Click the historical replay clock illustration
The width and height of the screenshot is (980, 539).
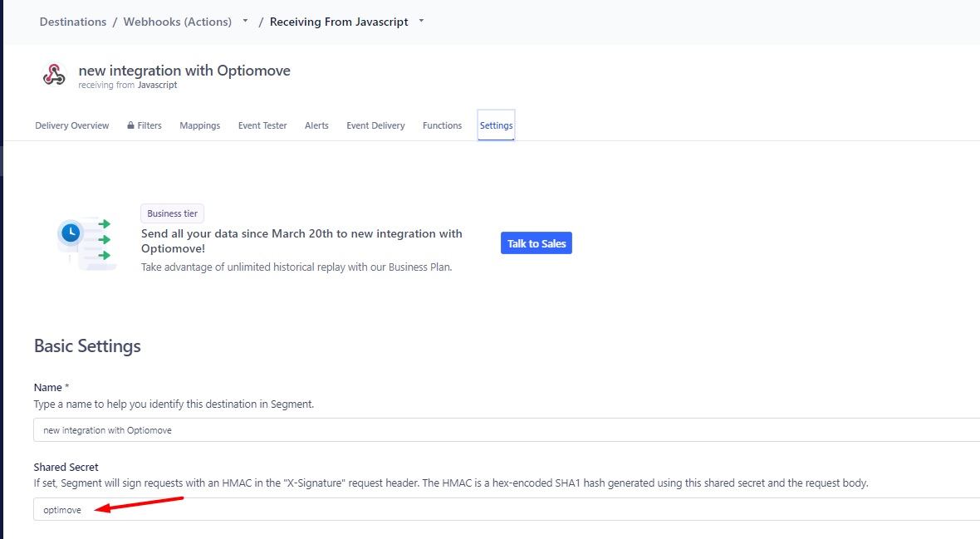coord(87,243)
